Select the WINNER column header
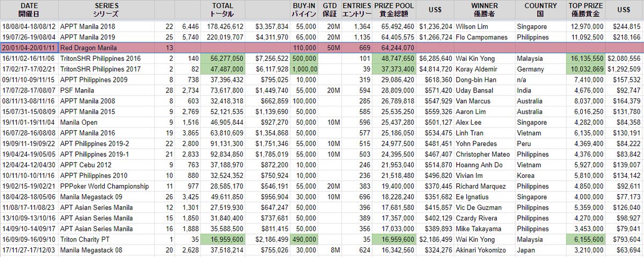Viewport: 644px width, 257px height. (485, 10)
